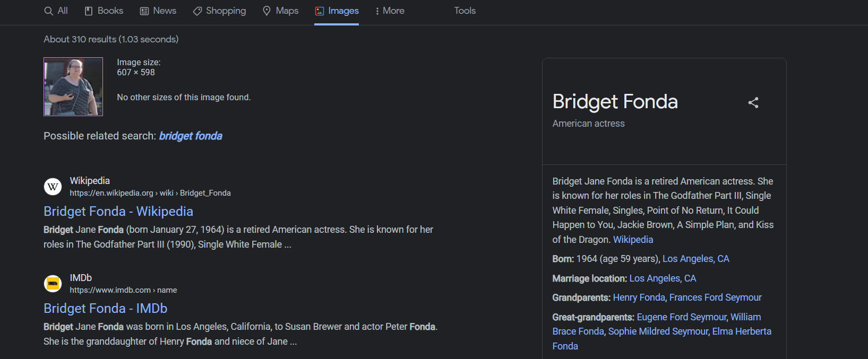
Task: Open the Shopping search tab
Action: (x=219, y=11)
